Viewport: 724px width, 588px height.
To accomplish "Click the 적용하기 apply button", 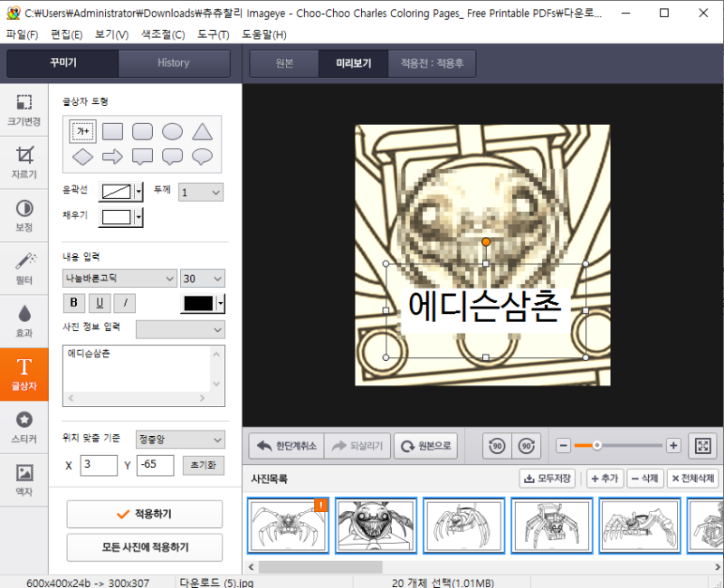I will [x=145, y=514].
